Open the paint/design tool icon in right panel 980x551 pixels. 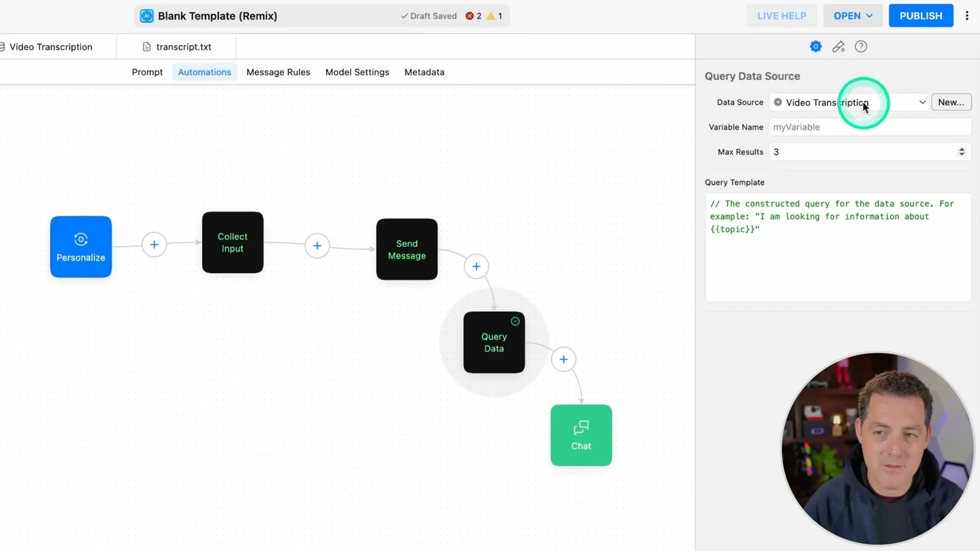[x=838, y=47]
